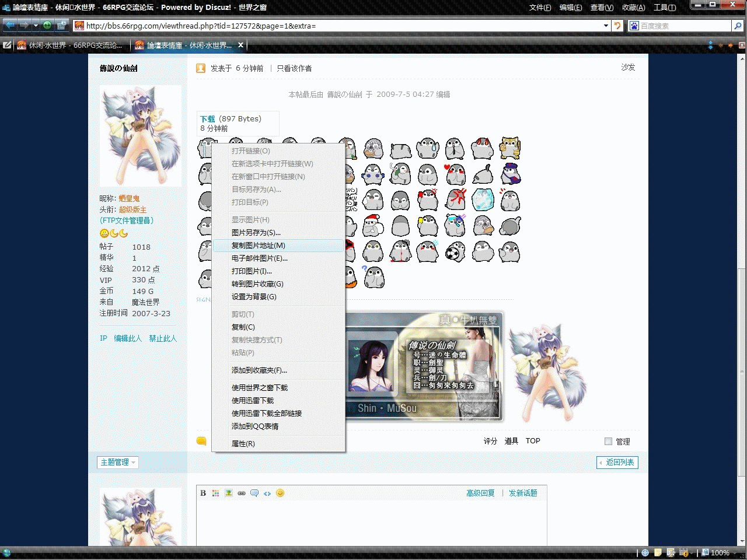Click the browser Back arrow button
747x560 pixels.
11,25
